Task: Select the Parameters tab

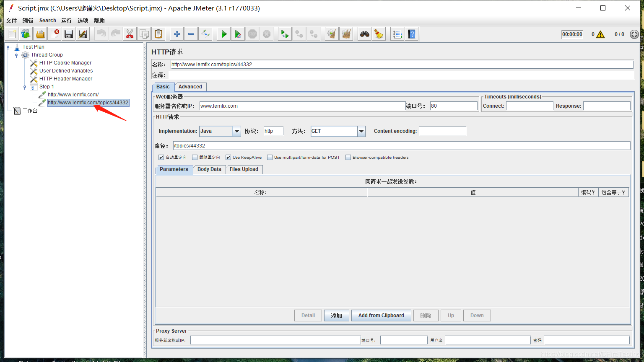Action: (174, 169)
